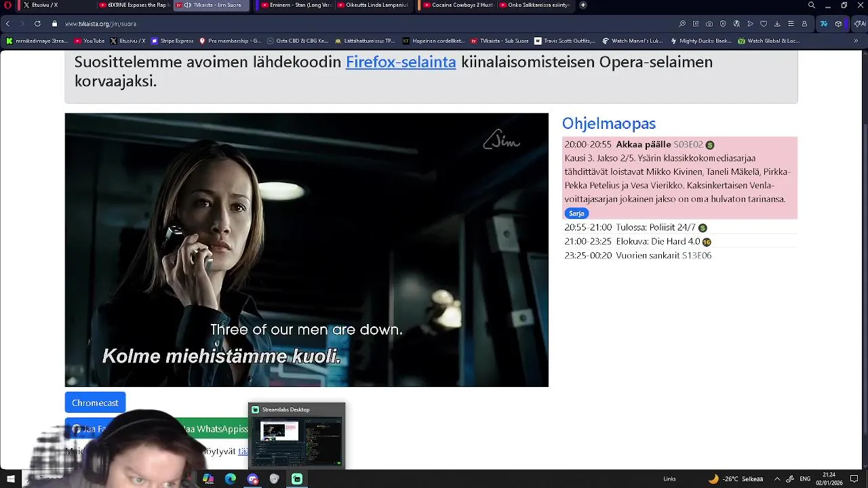Select the Elokuva: Die Hard 4.0 row
Screen dimensions: 868x488
(x=680, y=241)
